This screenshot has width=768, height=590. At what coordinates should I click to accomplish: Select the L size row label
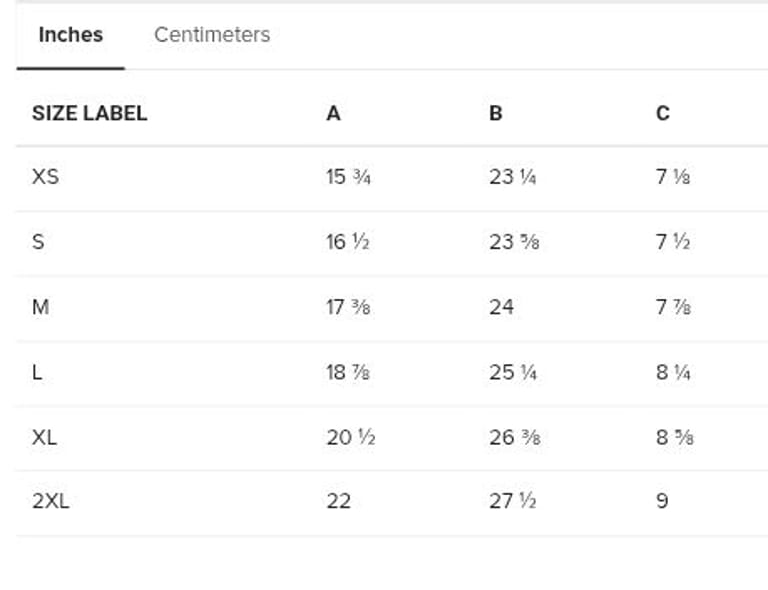click(x=37, y=372)
